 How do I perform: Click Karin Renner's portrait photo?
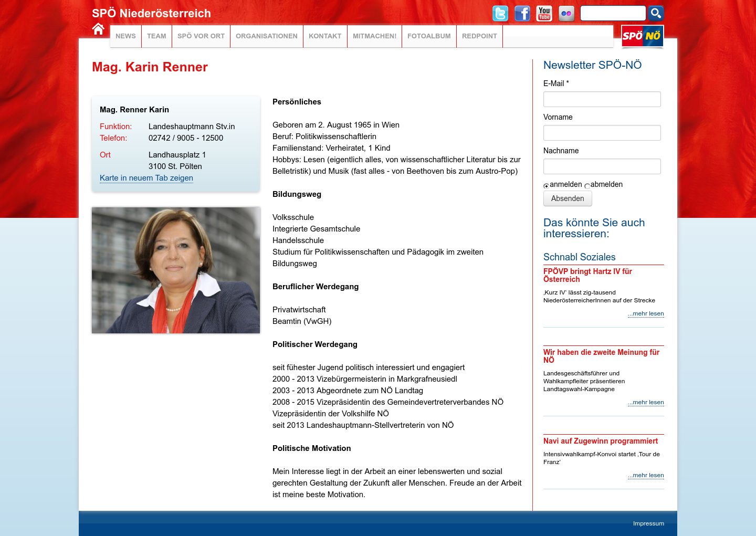tap(176, 270)
